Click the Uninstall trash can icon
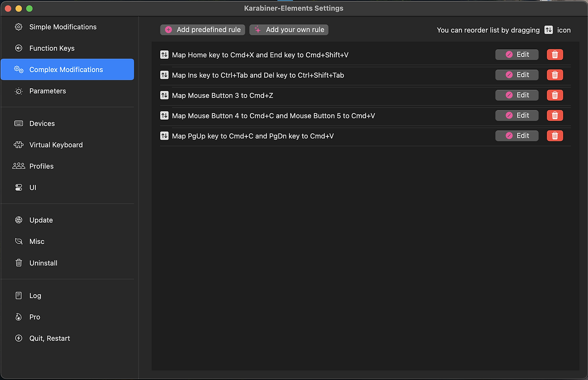This screenshot has height=380, width=588. [18, 263]
